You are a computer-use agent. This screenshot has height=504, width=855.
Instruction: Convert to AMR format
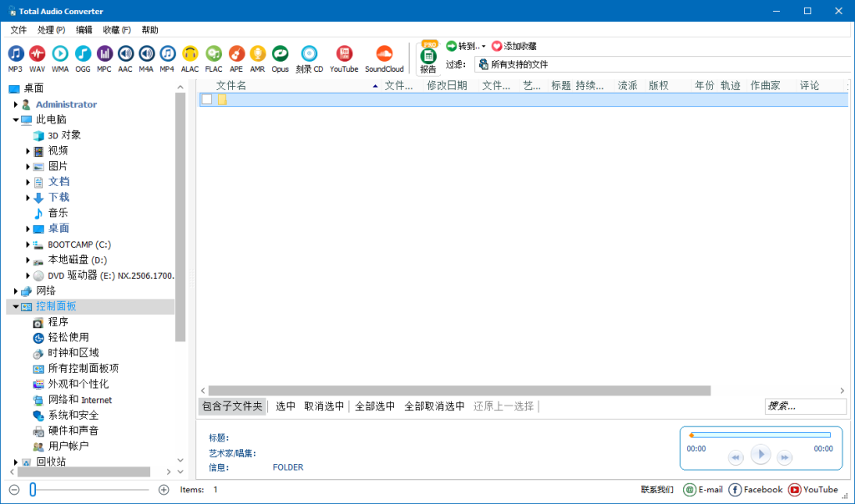(257, 58)
